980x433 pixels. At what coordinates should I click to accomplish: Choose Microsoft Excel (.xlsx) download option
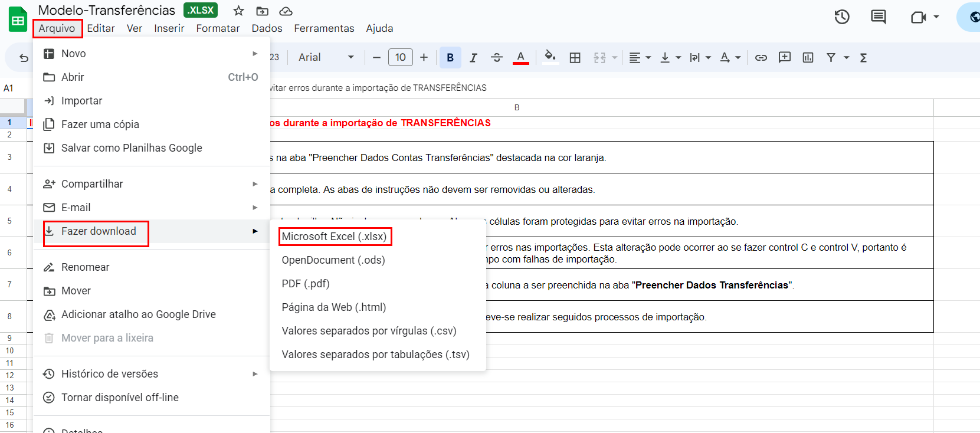(334, 237)
